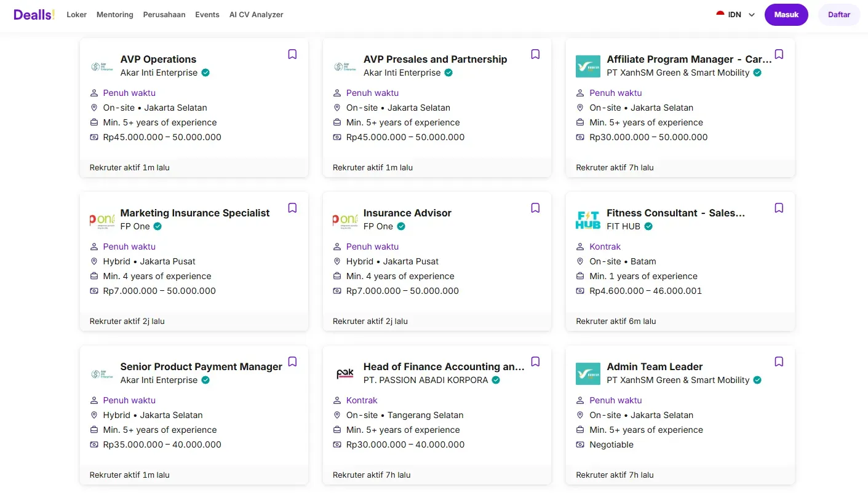Click location pin on Head of Finance card
868x498 pixels.
[x=337, y=415]
